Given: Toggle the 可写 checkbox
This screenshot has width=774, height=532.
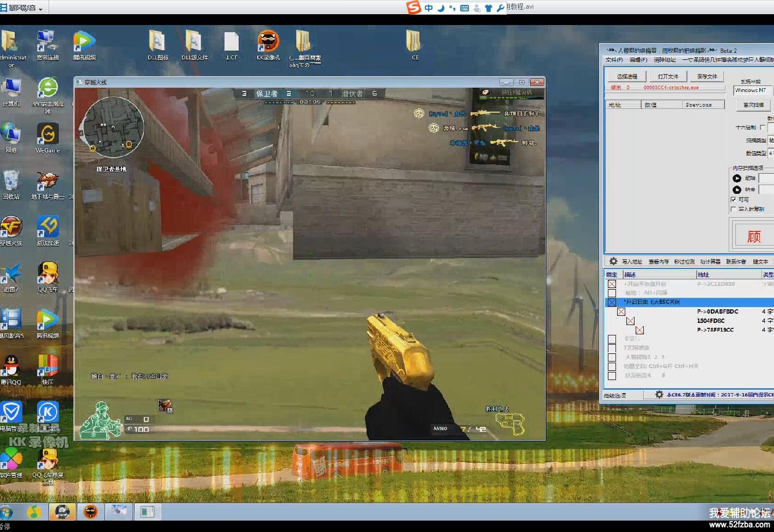Looking at the screenshot, I should 734,199.
